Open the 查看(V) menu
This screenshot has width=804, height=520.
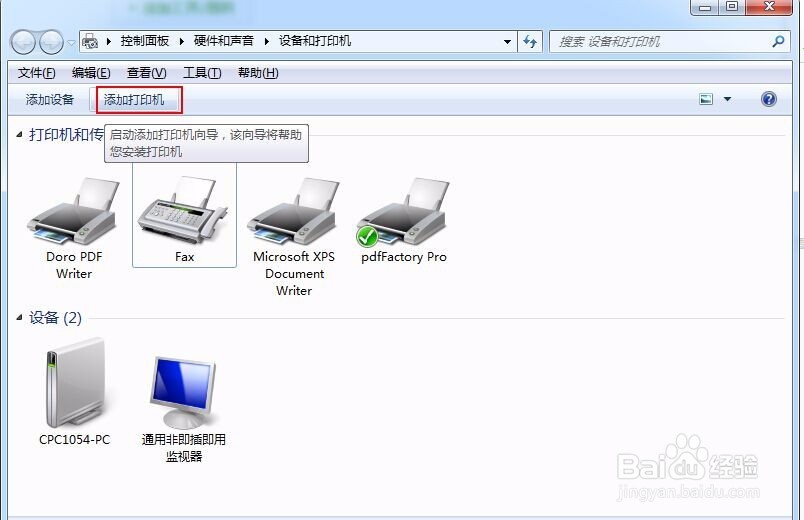click(x=147, y=73)
